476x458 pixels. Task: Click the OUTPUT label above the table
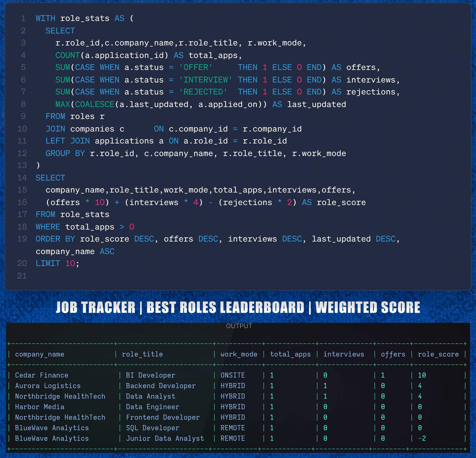pos(239,326)
